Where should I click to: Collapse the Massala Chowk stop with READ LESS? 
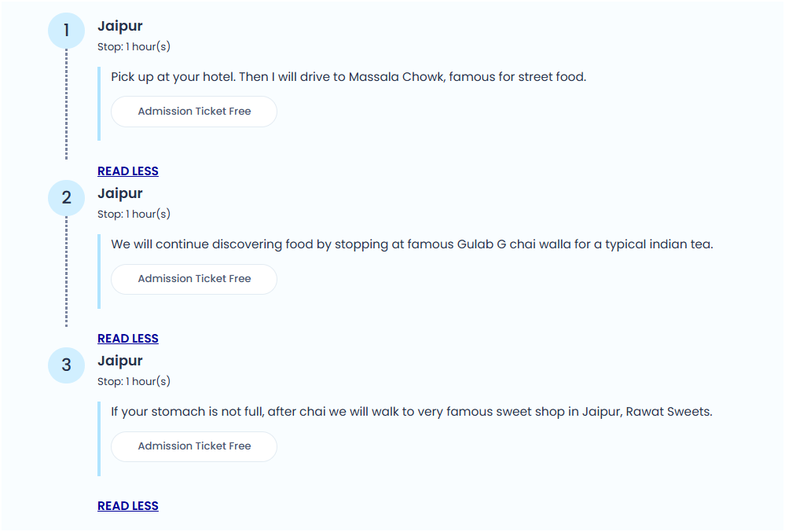click(128, 171)
